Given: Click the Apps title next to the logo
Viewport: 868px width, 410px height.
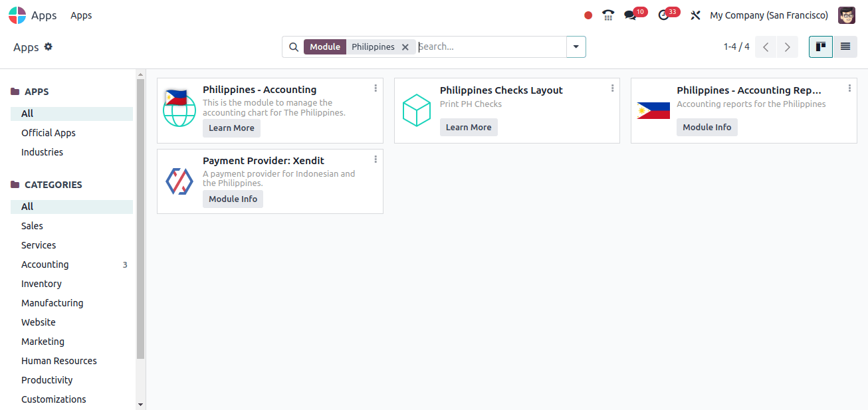Looking at the screenshot, I should tap(44, 15).
